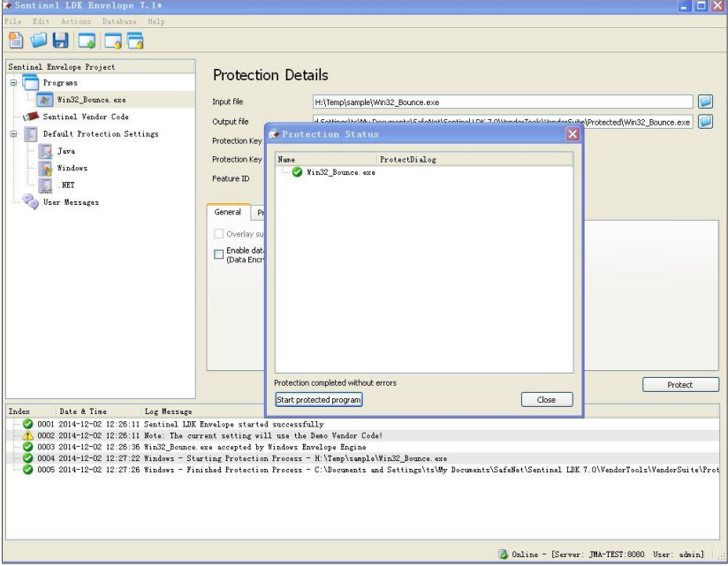Image resolution: width=728 pixels, height=566 pixels.
Task: Browse for output file using folder icon
Action: point(705,122)
